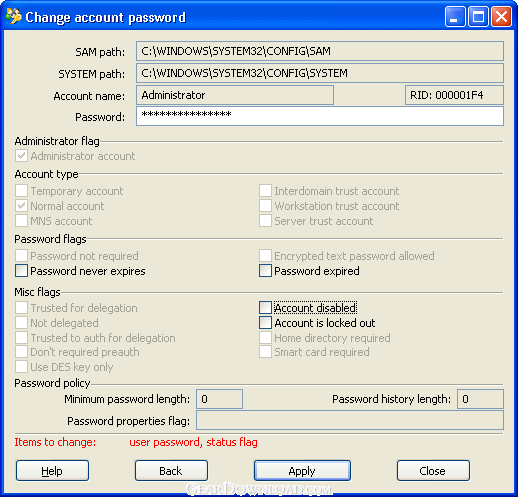518x497 pixels.
Task: Click the 'user password, status flag' text
Action: click(x=193, y=442)
